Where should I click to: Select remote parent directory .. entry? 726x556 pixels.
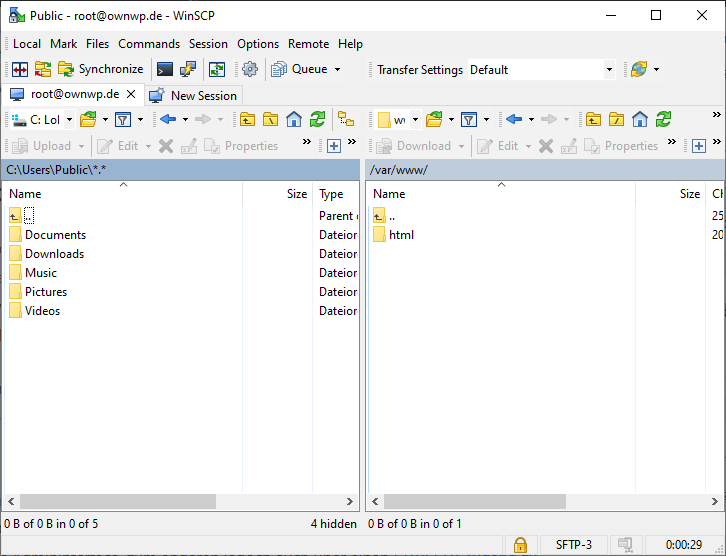click(384, 216)
